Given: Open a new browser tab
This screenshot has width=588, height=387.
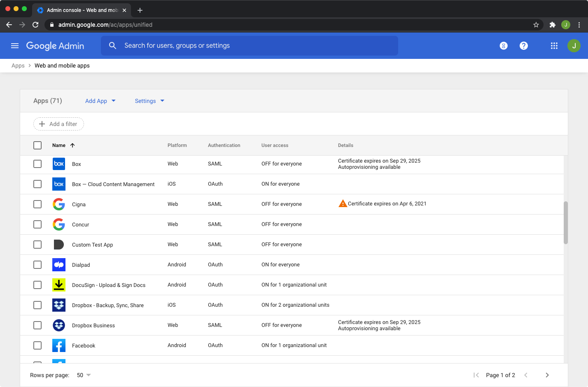Looking at the screenshot, I should point(140,10).
